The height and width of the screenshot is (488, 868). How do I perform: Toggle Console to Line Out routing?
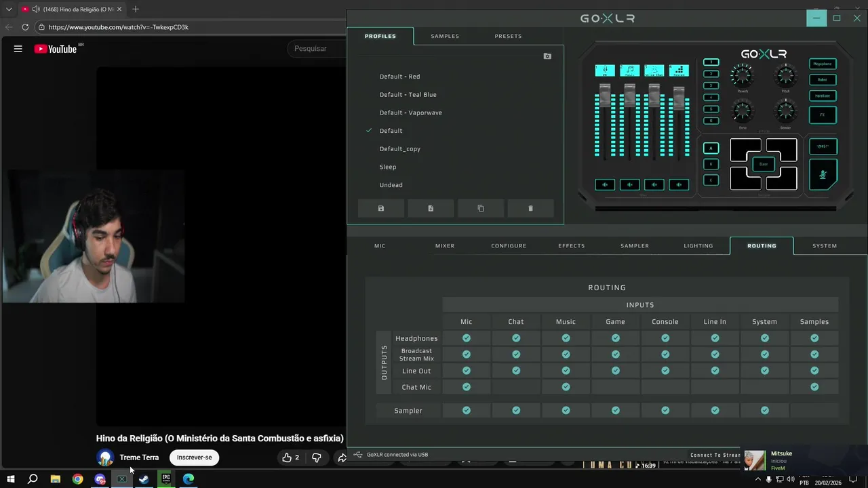tap(665, 371)
